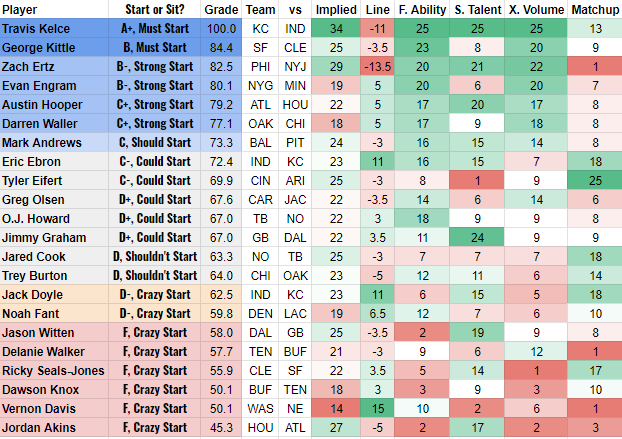Click the Grade column header
This screenshot has width=622, height=439.
(x=220, y=9)
